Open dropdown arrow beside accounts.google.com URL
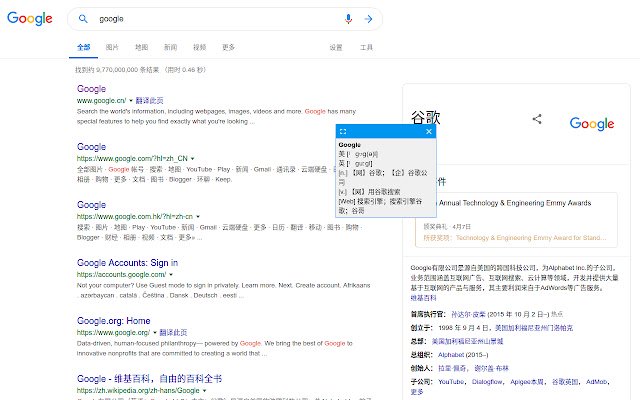This screenshot has width=640, height=400. pyautogui.click(x=171, y=274)
